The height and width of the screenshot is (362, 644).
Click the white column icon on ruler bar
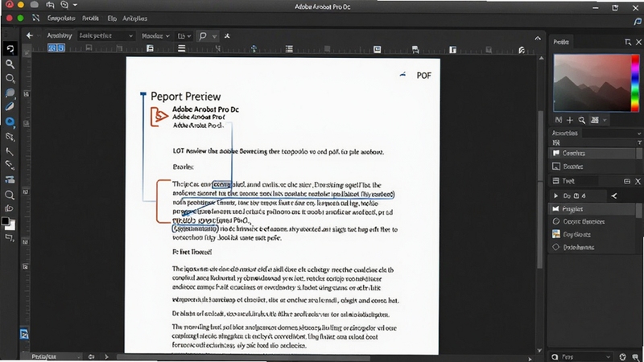452,50
